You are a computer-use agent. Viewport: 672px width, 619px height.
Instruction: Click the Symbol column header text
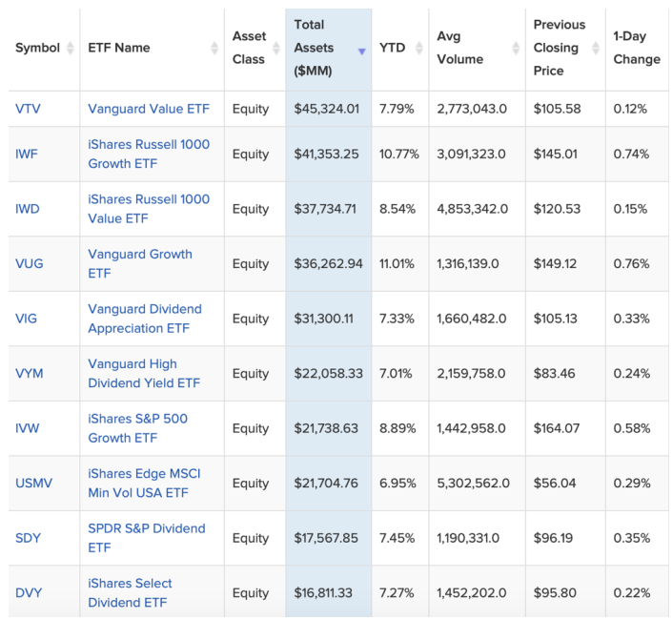click(x=38, y=48)
